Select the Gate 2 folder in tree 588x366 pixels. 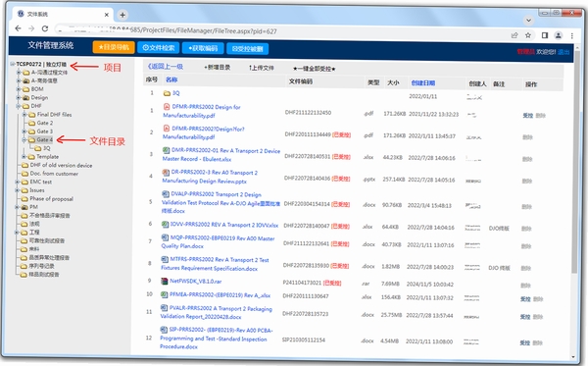(x=45, y=123)
